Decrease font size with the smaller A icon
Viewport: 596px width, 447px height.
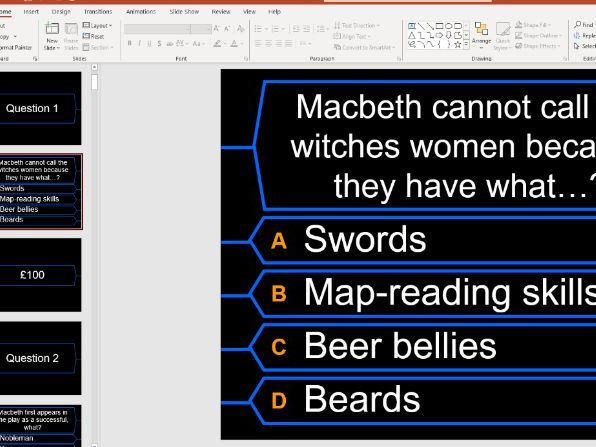[x=227, y=29]
